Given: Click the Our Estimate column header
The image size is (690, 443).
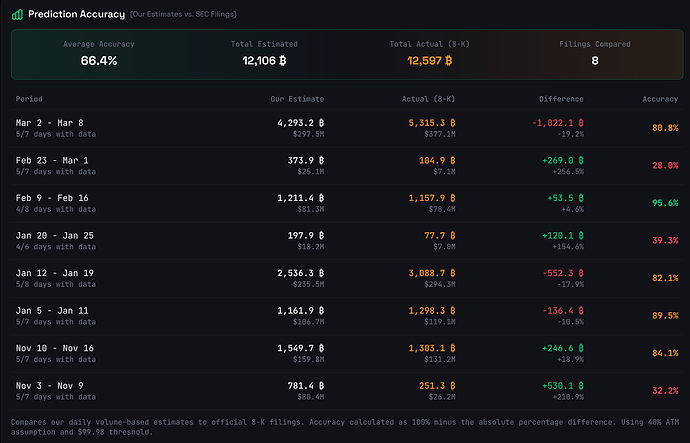Looking at the screenshot, I should coord(297,99).
